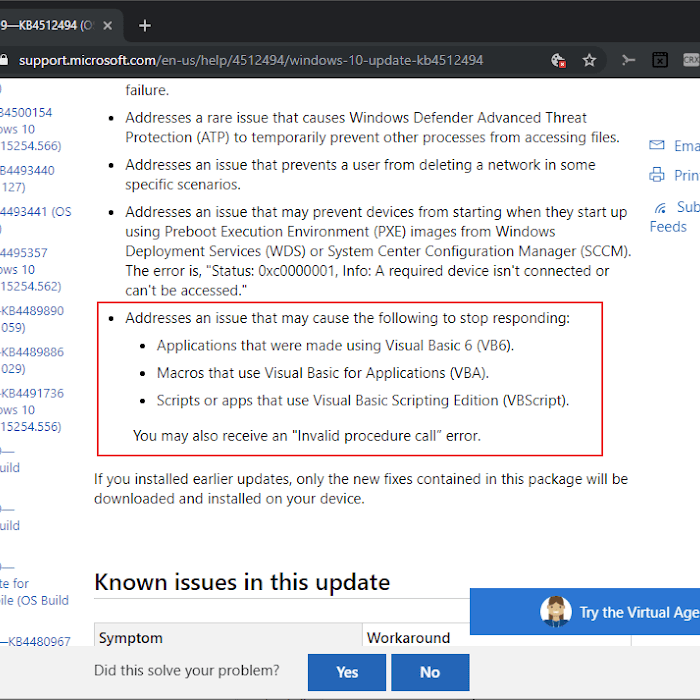Viewport: 700px width, 700px height.
Task: Click bullet about deleting a network
Action: click(360, 175)
